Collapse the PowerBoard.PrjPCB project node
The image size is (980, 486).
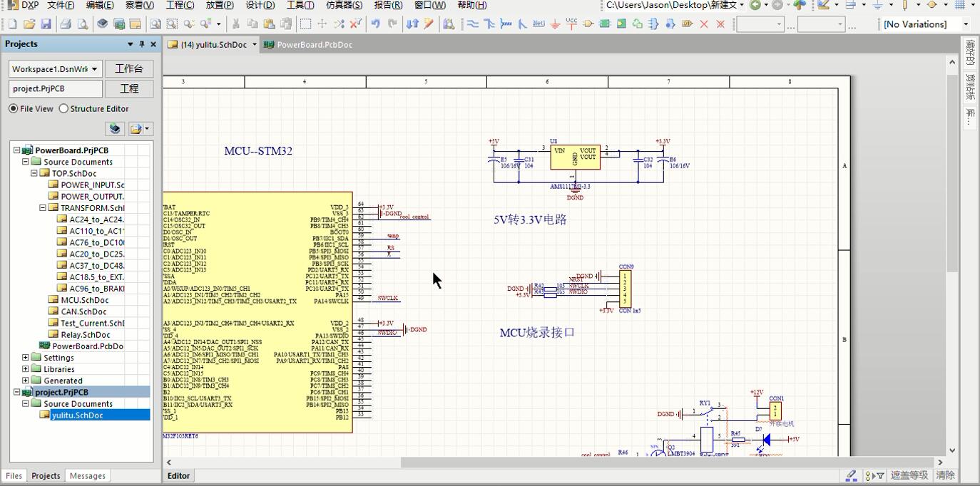pos(17,150)
